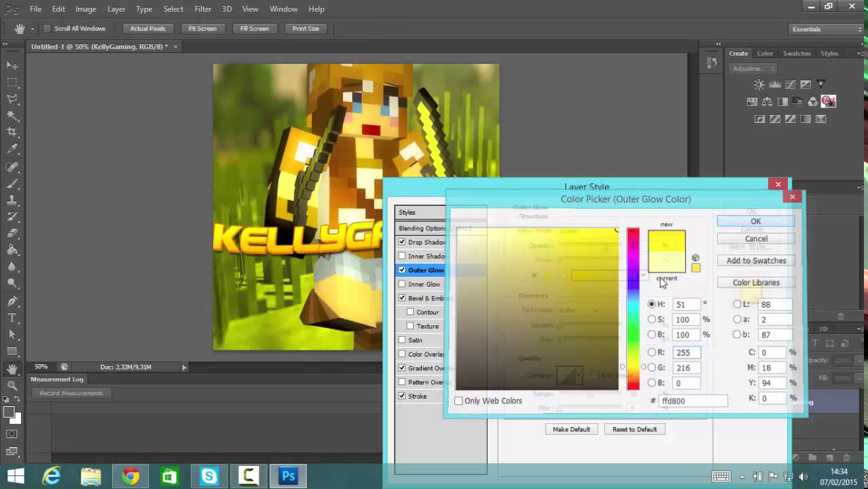
Task: Select the Paint Bucket tool
Action: coord(12,251)
